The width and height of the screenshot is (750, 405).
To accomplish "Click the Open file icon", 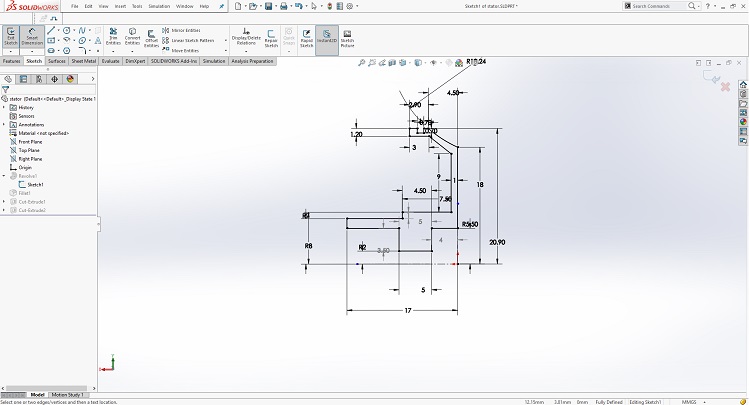I will pos(253,6).
